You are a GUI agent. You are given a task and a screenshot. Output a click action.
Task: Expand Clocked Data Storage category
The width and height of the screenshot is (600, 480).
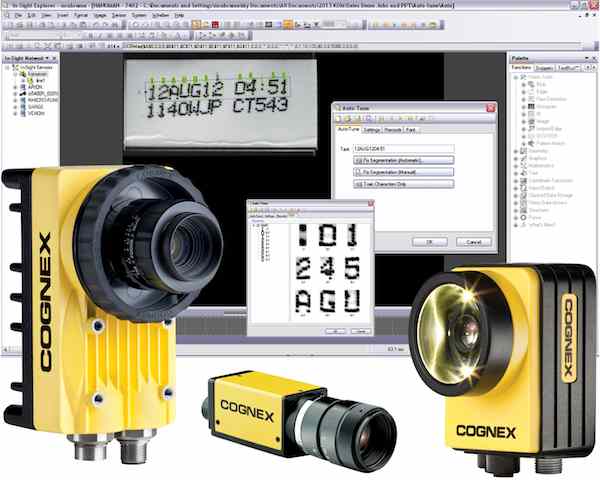(515, 195)
